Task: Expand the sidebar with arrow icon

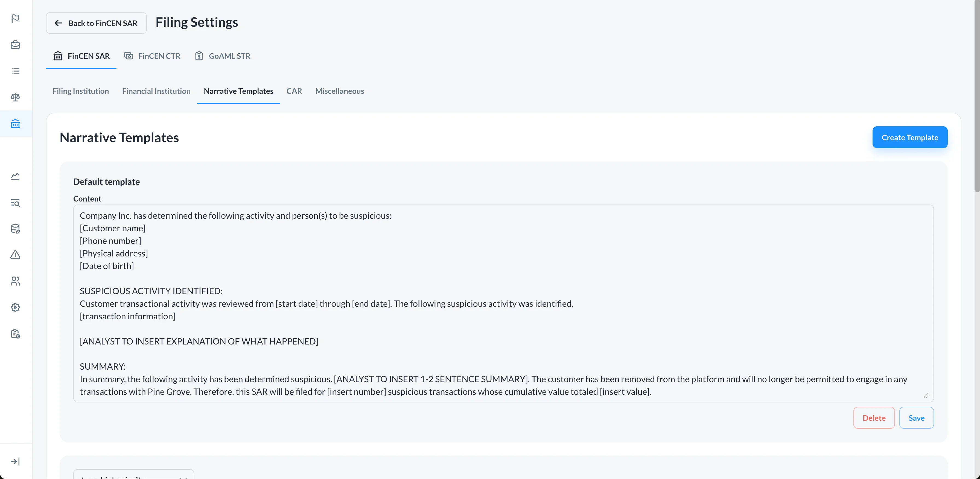Action: (x=15, y=462)
